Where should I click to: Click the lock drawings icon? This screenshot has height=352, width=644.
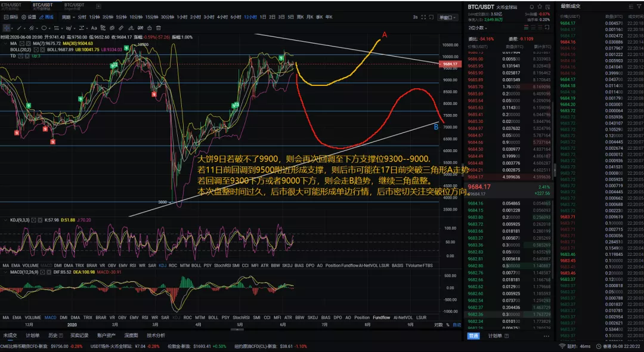click(x=150, y=28)
